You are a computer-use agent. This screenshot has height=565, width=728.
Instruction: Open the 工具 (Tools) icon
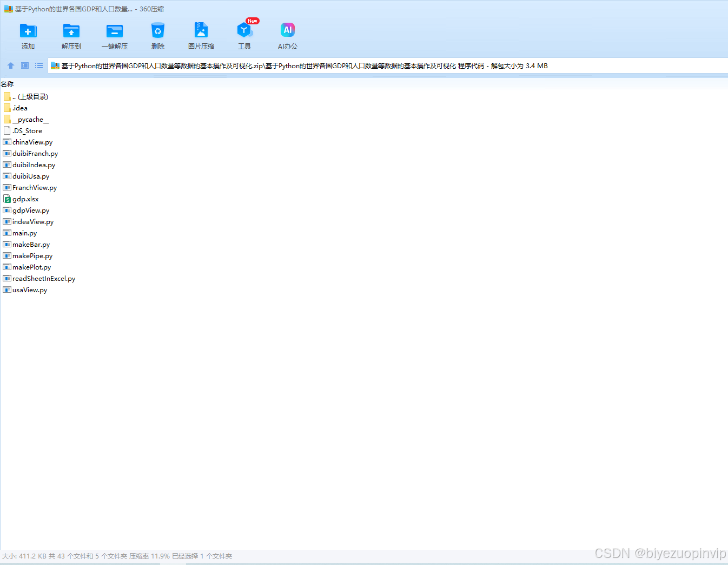pyautogui.click(x=244, y=31)
